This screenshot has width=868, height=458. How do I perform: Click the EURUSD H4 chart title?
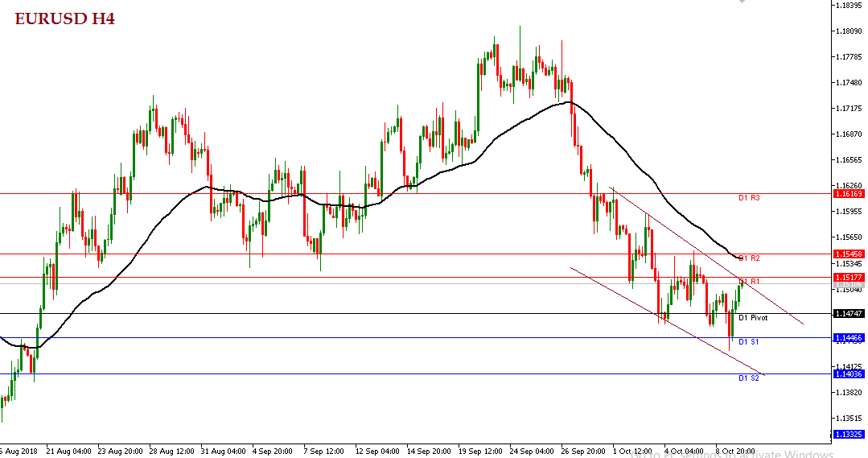[x=64, y=18]
